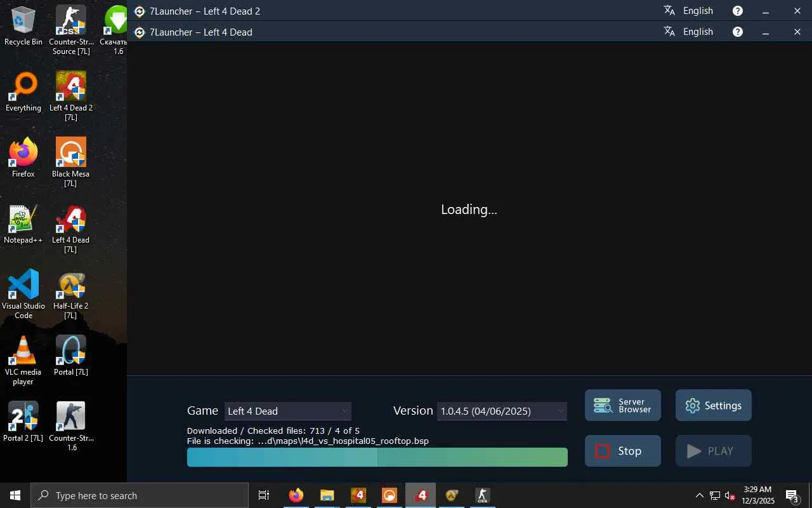Image resolution: width=812 pixels, height=508 pixels.
Task: Click the 7Launcher – Left 4 Dead title
Action: 201,32
